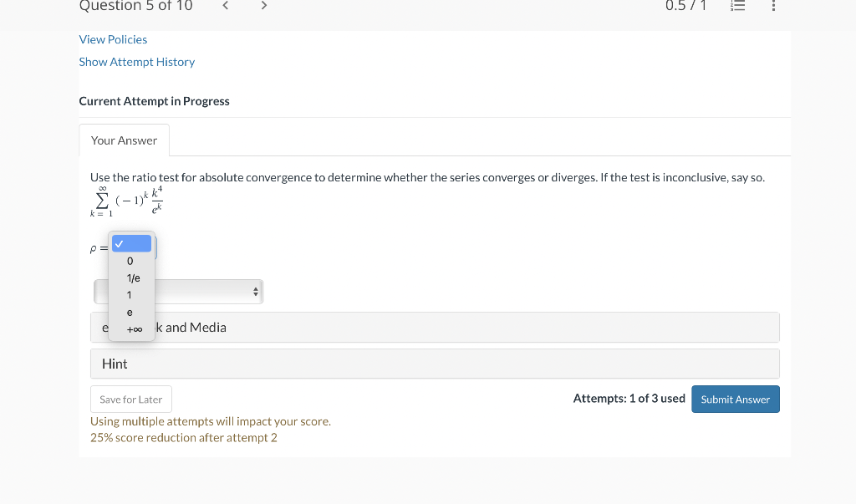Switch to the Your Answer tab
This screenshot has height=504, width=856.
pos(124,140)
